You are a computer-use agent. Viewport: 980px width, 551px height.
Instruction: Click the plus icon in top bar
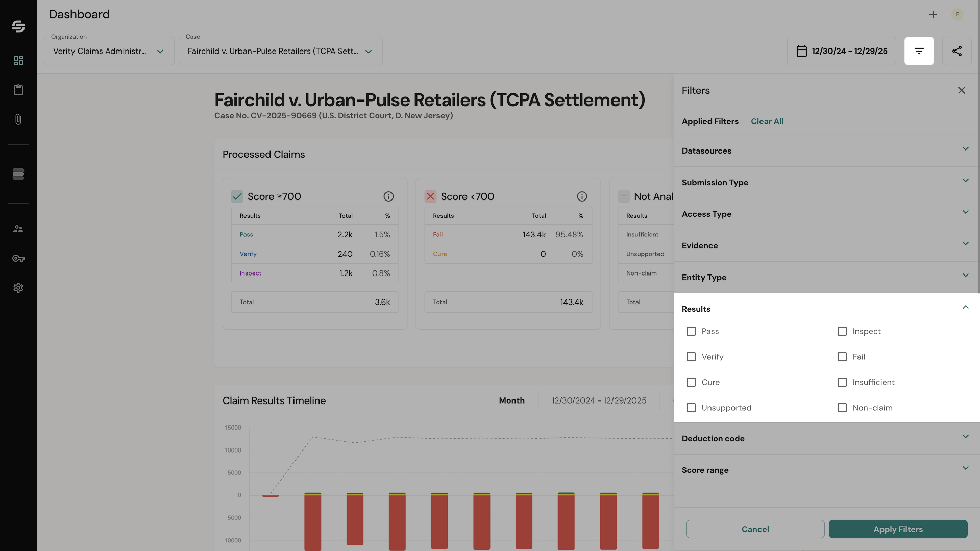[933, 14]
